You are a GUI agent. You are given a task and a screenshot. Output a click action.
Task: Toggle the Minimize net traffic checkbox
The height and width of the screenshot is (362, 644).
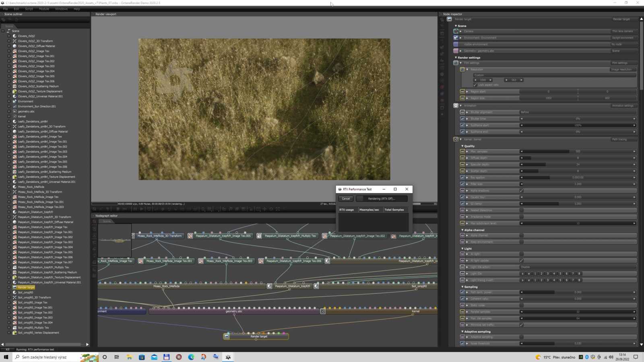(521, 325)
